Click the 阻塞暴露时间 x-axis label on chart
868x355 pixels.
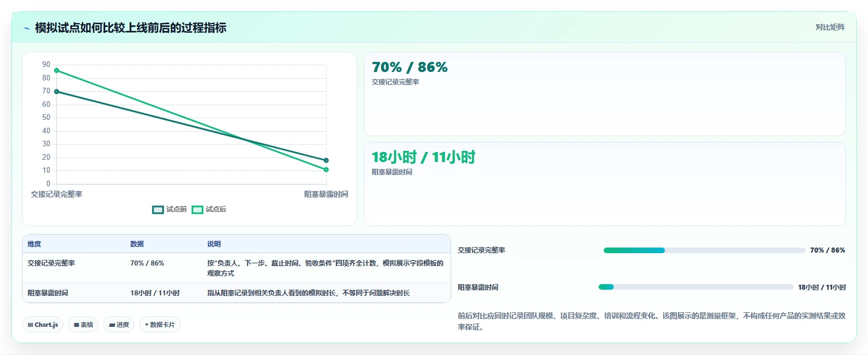click(326, 194)
